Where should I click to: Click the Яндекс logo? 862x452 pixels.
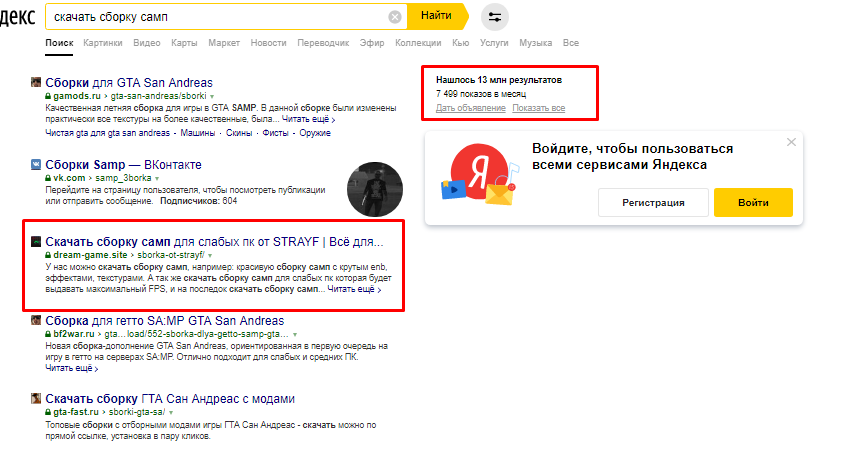pos(18,17)
